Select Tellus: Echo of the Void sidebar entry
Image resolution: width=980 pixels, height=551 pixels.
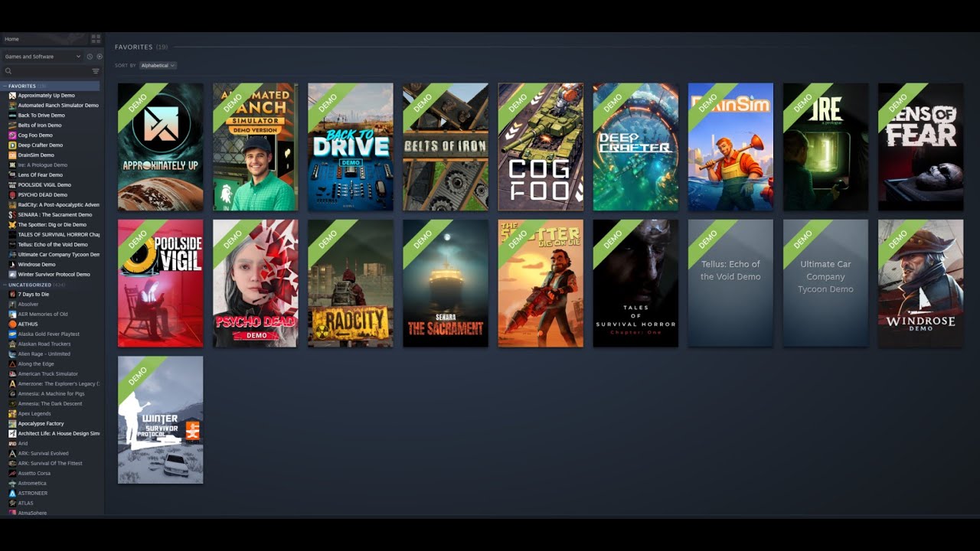[x=52, y=245]
